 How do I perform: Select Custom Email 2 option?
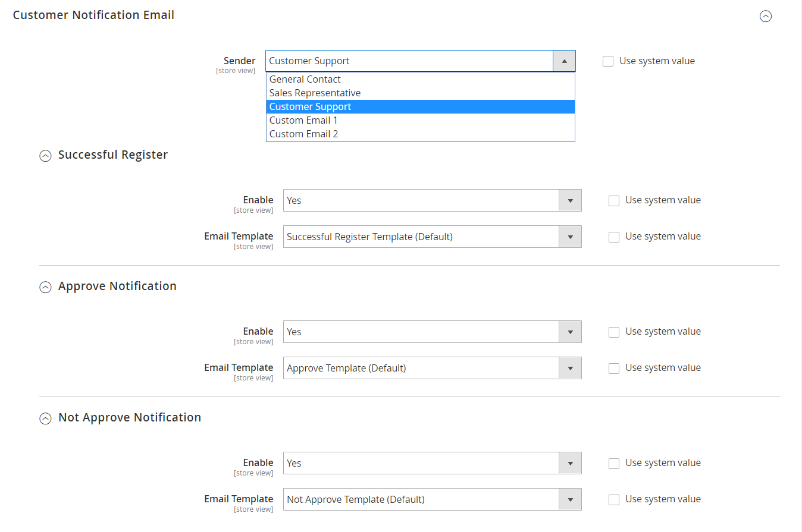pos(303,134)
